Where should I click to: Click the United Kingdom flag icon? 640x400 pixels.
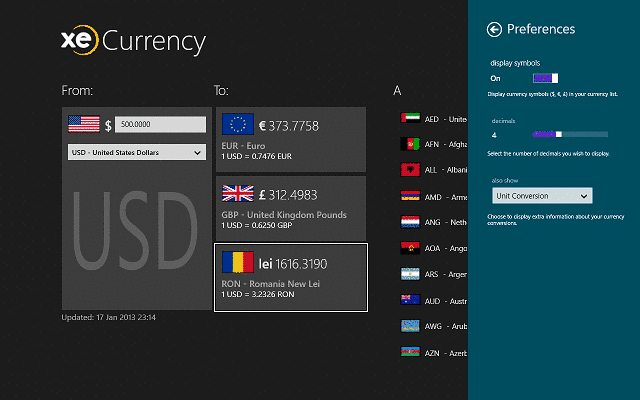point(238,193)
